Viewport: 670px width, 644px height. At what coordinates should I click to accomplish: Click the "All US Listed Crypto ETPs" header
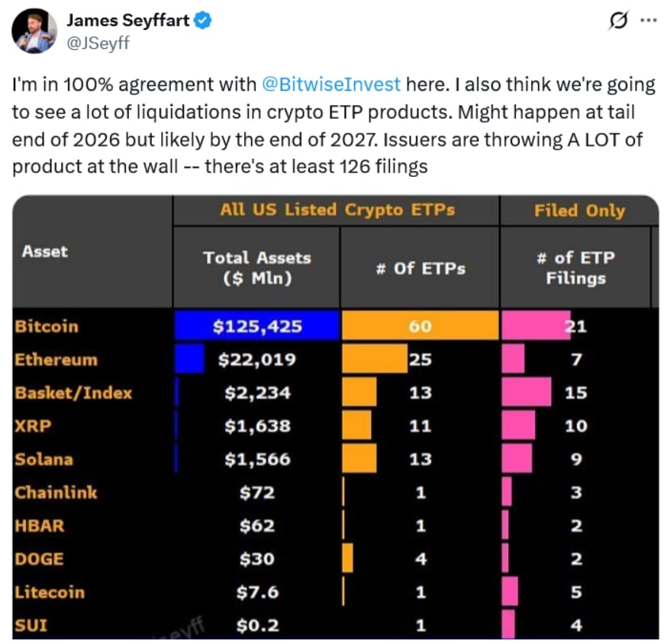click(x=337, y=211)
